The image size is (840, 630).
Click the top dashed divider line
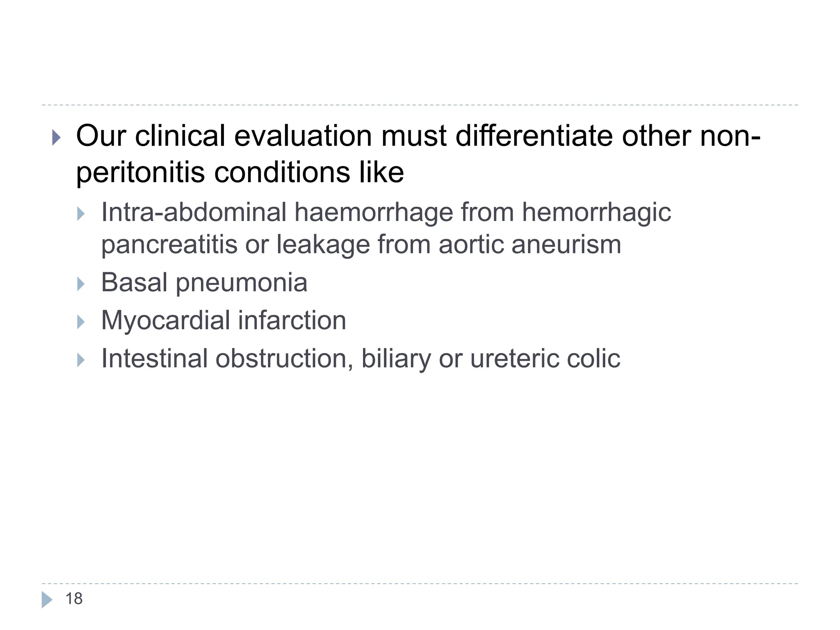click(x=420, y=105)
